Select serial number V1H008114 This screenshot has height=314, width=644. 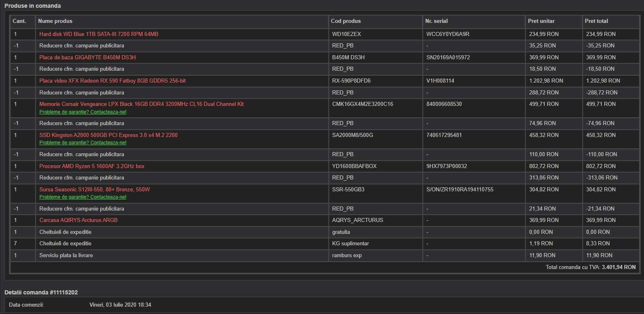pyautogui.click(x=440, y=81)
